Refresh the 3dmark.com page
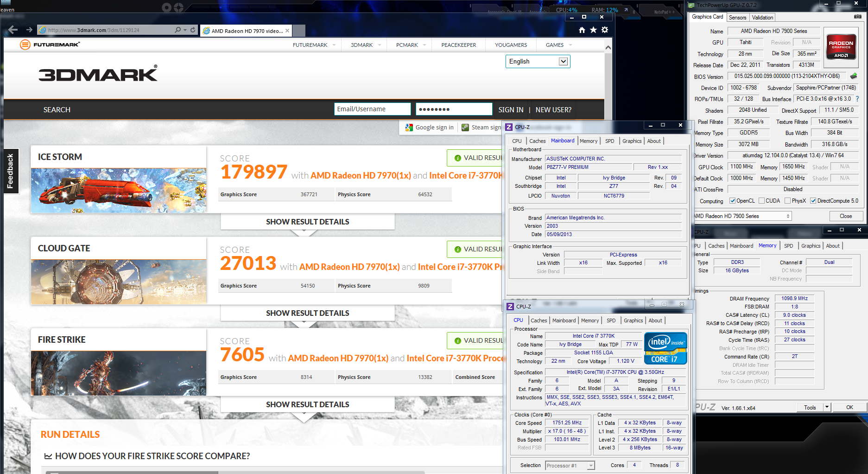This screenshot has width=868, height=474. tap(193, 30)
